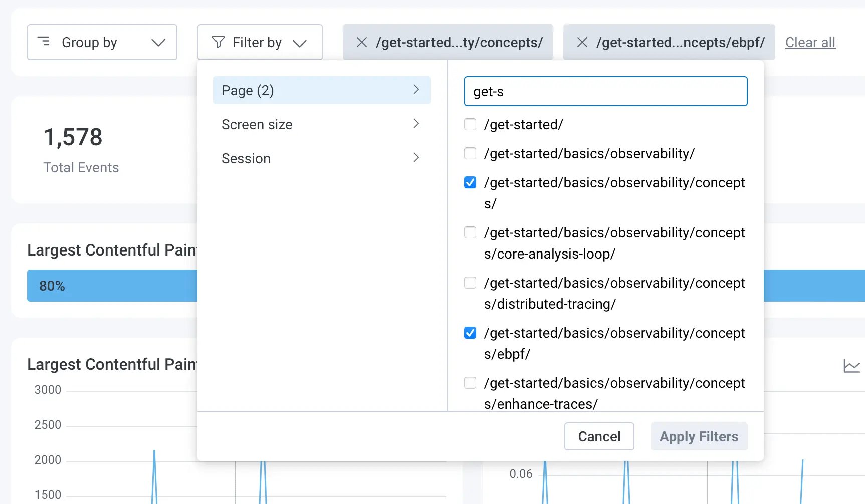Screen dimensions: 865x504
Task: Remove the /get-started...ty/concepts/ filter chip
Action: [x=361, y=42]
